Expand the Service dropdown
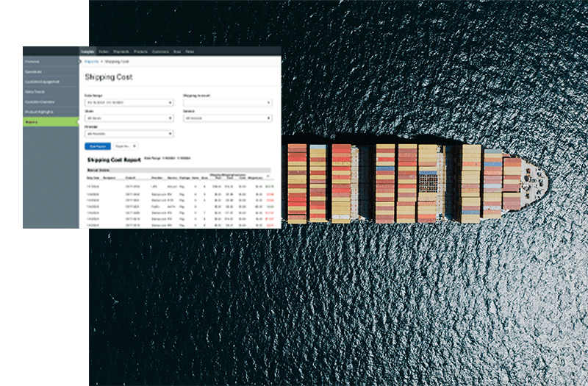Viewport: 588px width, 386px height. 227,118
